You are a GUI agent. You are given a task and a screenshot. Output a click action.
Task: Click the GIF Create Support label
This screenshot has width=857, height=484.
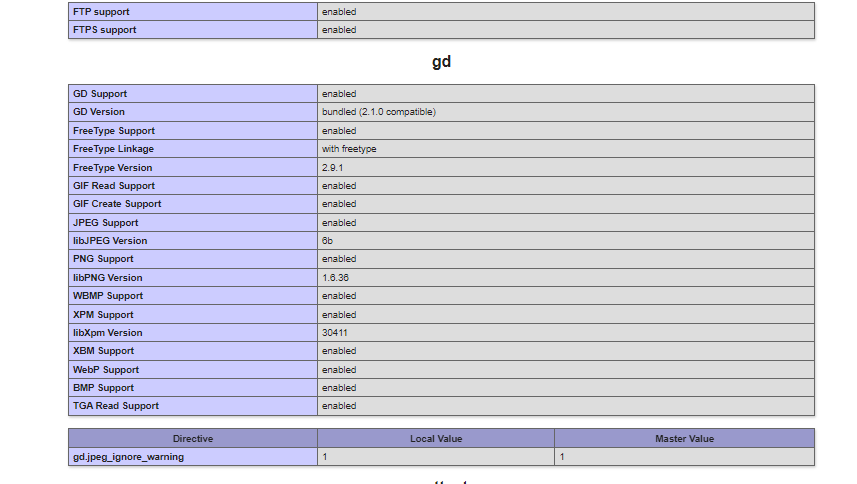coord(117,204)
